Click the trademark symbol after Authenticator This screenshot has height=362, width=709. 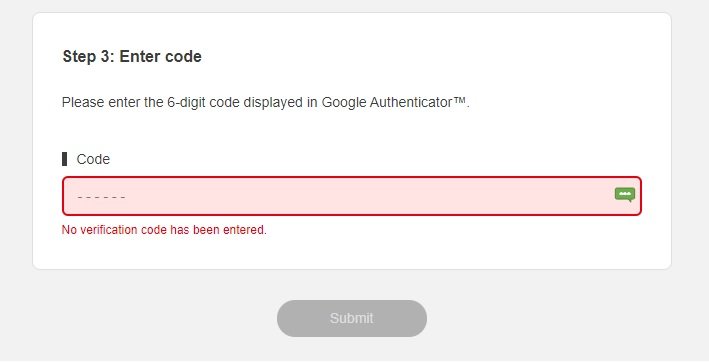coord(459,99)
